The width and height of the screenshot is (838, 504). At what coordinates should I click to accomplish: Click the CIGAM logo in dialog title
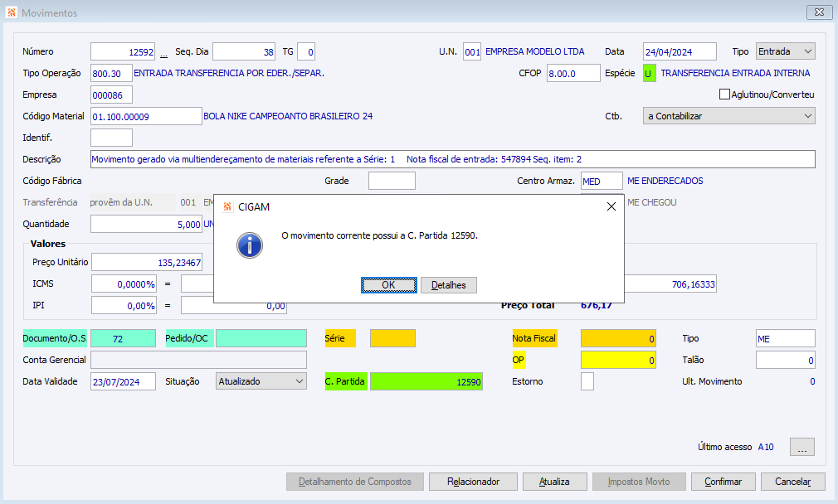(227, 206)
